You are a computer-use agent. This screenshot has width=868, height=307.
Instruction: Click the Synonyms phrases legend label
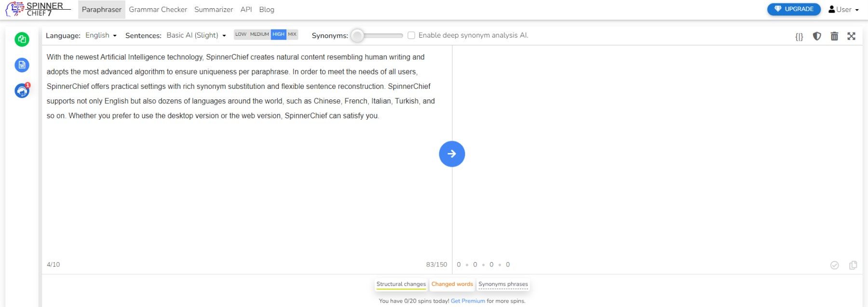(x=503, y=284)
